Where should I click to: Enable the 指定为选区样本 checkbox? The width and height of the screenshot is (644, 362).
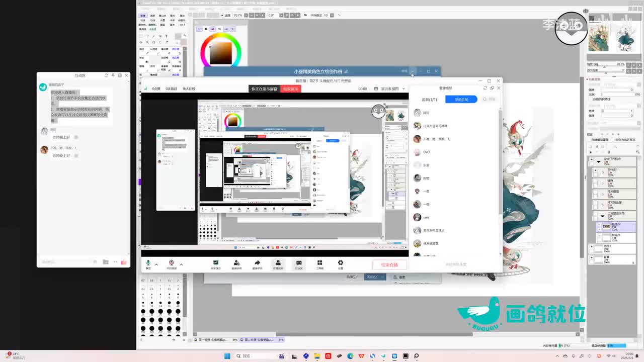613,140
